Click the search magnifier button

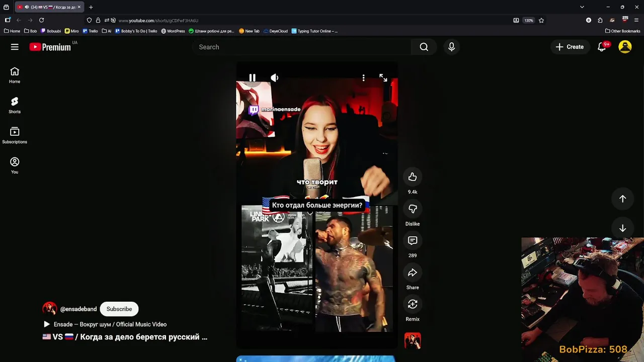pyautogui.click(x=424, y=47)
